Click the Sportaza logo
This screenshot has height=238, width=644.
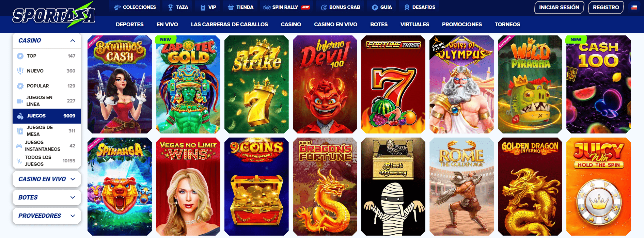coord(54,15)
